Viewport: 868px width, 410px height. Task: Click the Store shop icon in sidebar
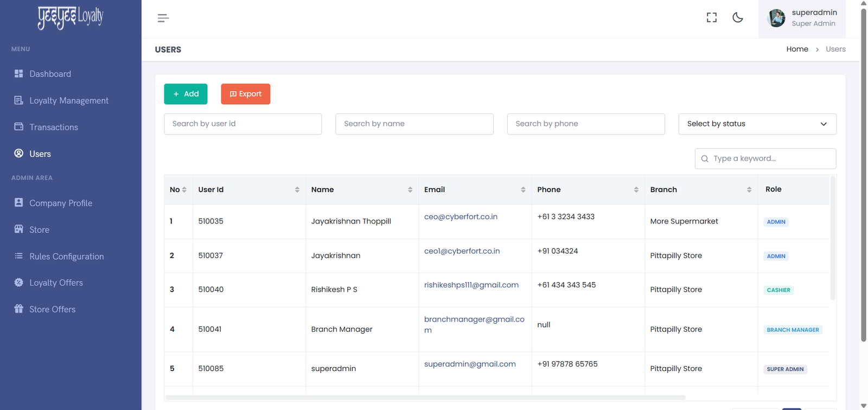[19, 229]
